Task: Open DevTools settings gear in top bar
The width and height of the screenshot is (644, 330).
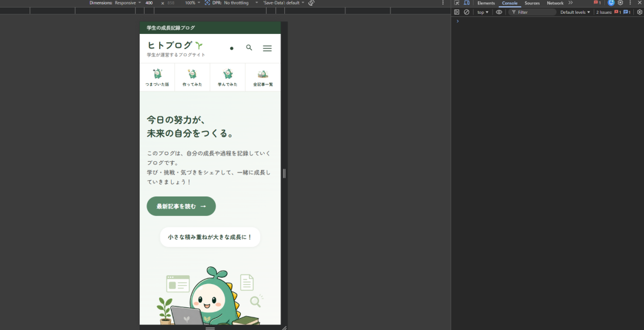Action: click(x=620, y=3)
